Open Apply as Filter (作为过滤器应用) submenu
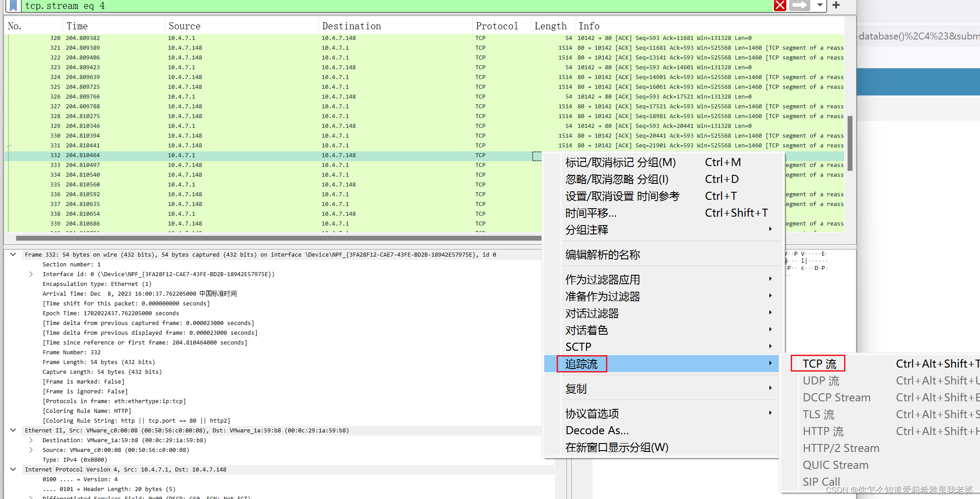The height and width of the screenshot is (499, 980). point(661,280)
